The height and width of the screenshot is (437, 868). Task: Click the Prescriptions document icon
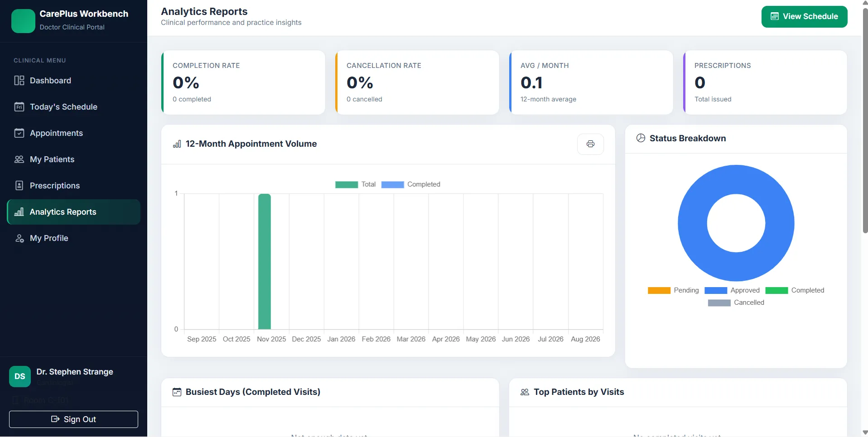pyautogui.click(x=19, y=186)
